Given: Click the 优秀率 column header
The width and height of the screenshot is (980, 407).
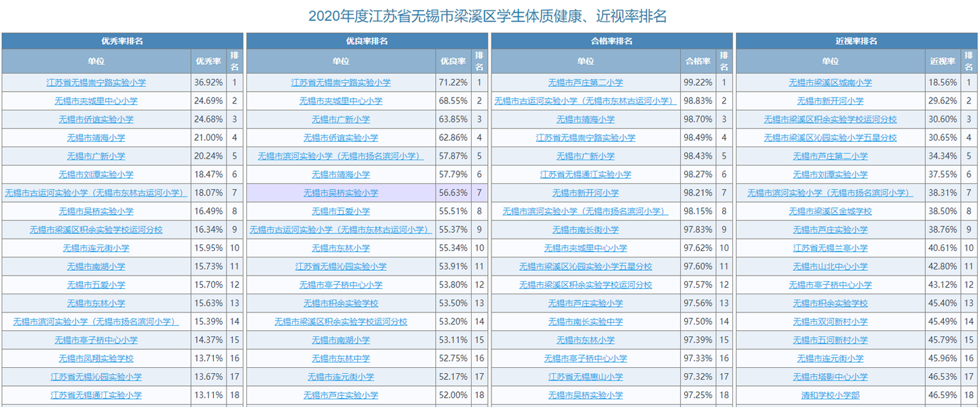Looking at the screenshot, I should [x=208, y=61].
